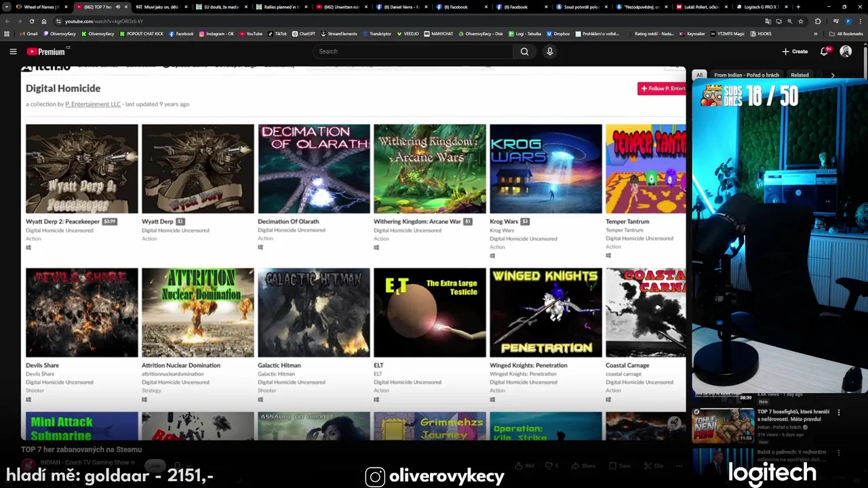Open the YouTube account avatar menu

846,52
